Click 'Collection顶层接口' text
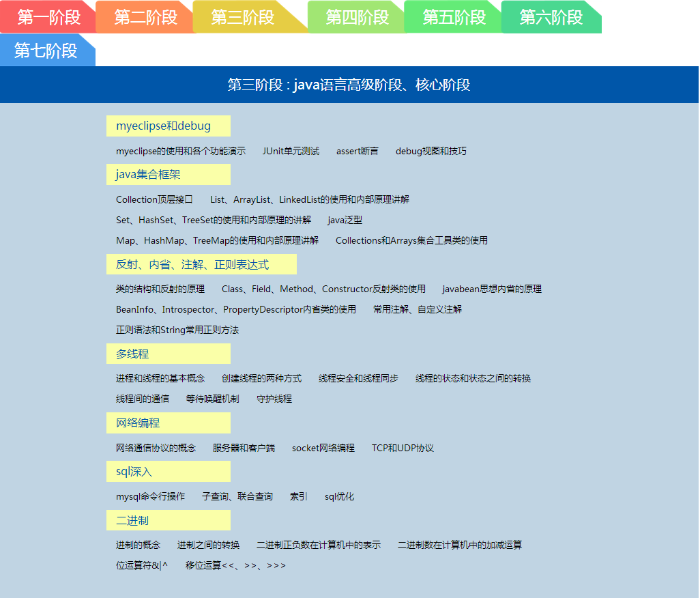Viewport: 700px width, 598px height. pos(154,199)
